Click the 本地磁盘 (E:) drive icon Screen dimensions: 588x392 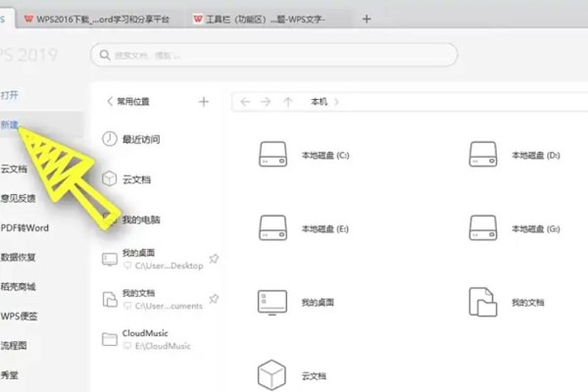point(273,227)
